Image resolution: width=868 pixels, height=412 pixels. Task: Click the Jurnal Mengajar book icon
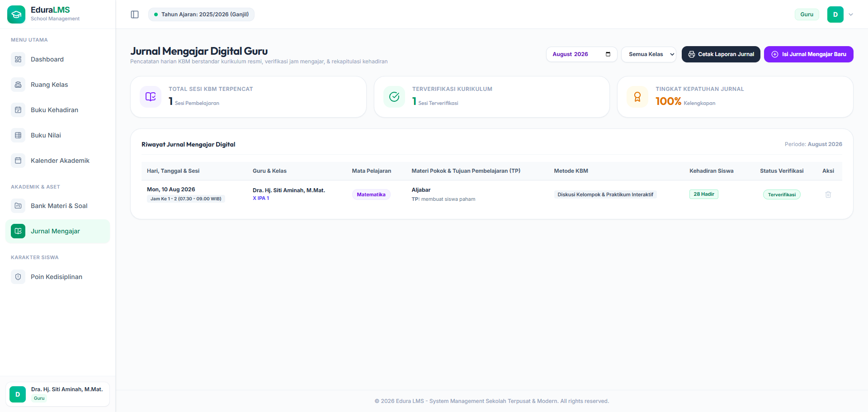(x=18, y=231)
